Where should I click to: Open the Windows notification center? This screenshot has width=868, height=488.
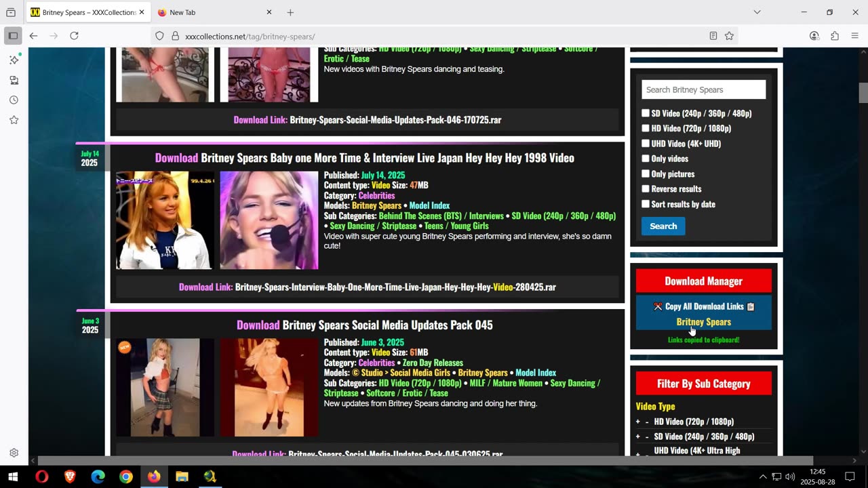[850, 476]
